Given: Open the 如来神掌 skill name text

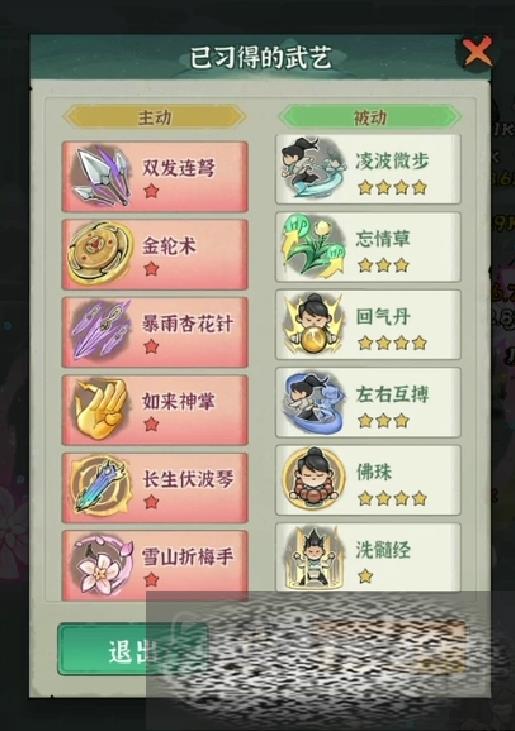Looking at the screenshot, I should click(x=179, y=401).
